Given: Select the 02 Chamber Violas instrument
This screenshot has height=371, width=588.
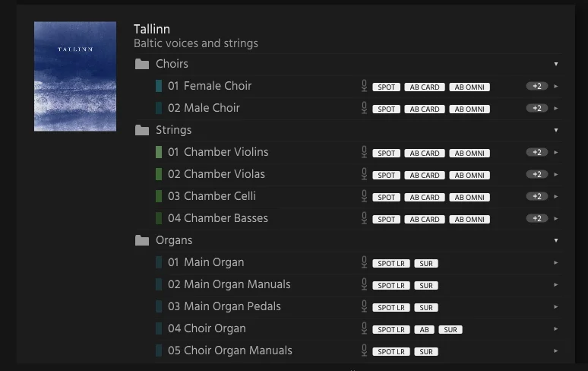Looking at the screenshot, I should [216, 174].
